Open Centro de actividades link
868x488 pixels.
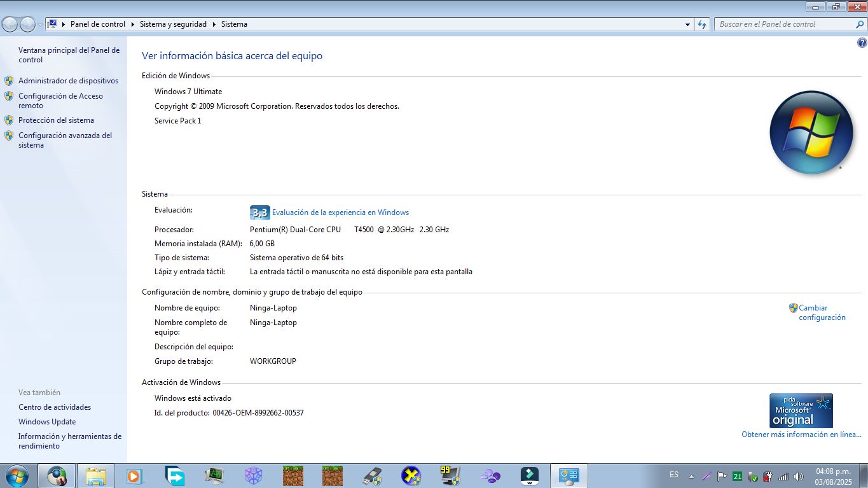(55, 407)
